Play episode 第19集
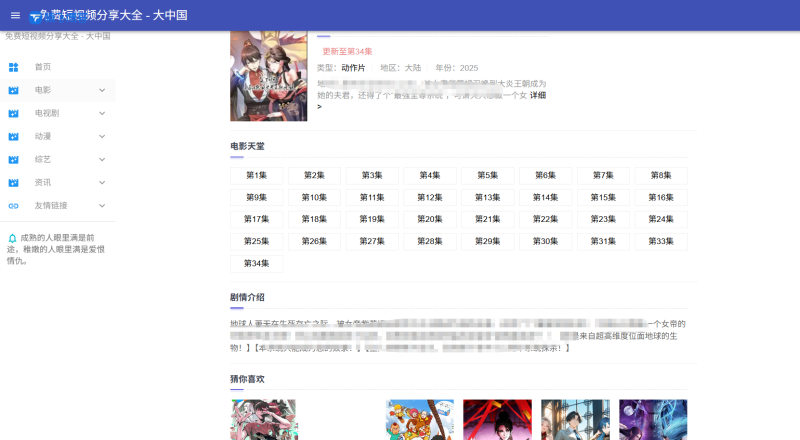 tap(372, 219)
